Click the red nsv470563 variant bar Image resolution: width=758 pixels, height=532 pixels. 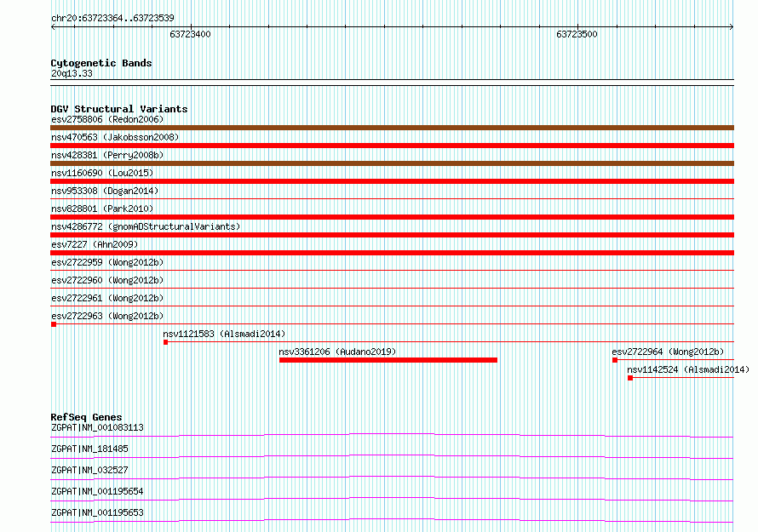[x=392, y=146]
